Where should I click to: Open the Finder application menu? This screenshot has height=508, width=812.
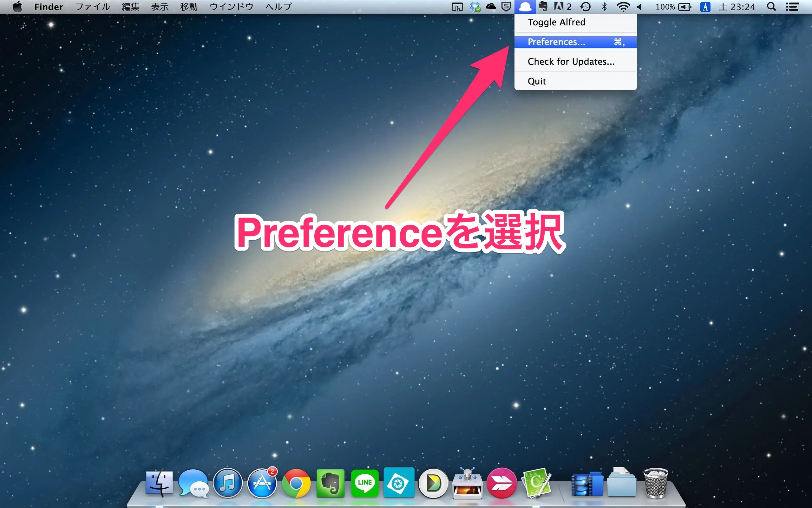(49, 7)
